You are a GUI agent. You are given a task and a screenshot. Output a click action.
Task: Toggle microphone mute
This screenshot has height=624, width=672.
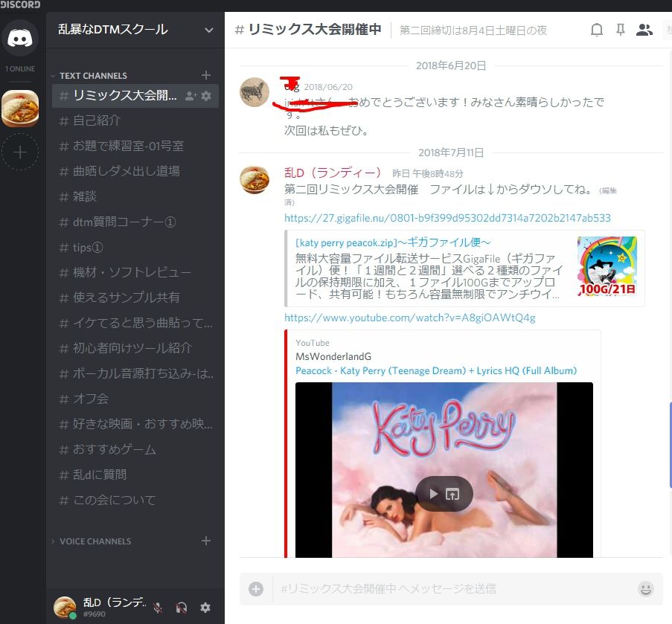click(x=158, y=608)
